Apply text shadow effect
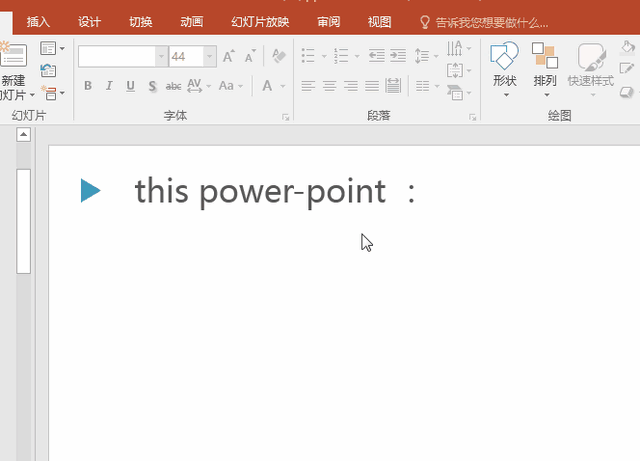The image size is (640, 461). point(152,86)
